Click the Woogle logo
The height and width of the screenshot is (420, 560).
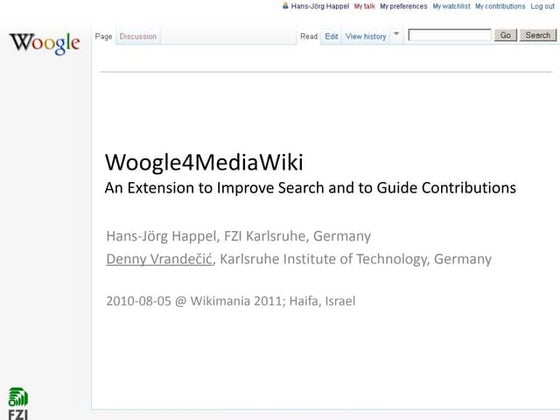tap(44, 43)
